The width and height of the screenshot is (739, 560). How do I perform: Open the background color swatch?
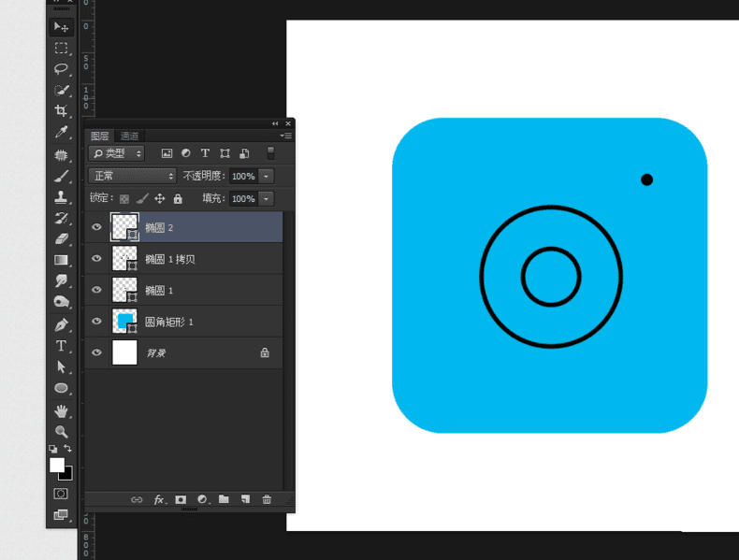(68, 475)
